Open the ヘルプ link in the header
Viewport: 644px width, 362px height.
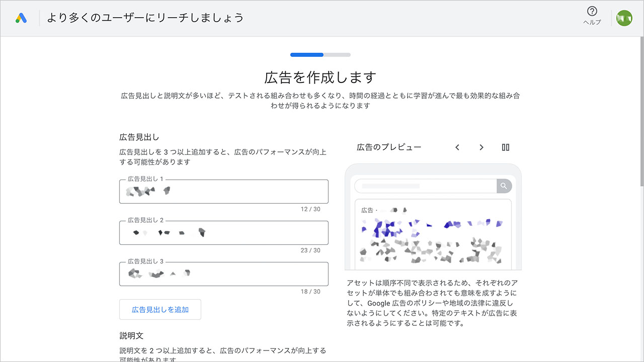[x=591, y=22]
